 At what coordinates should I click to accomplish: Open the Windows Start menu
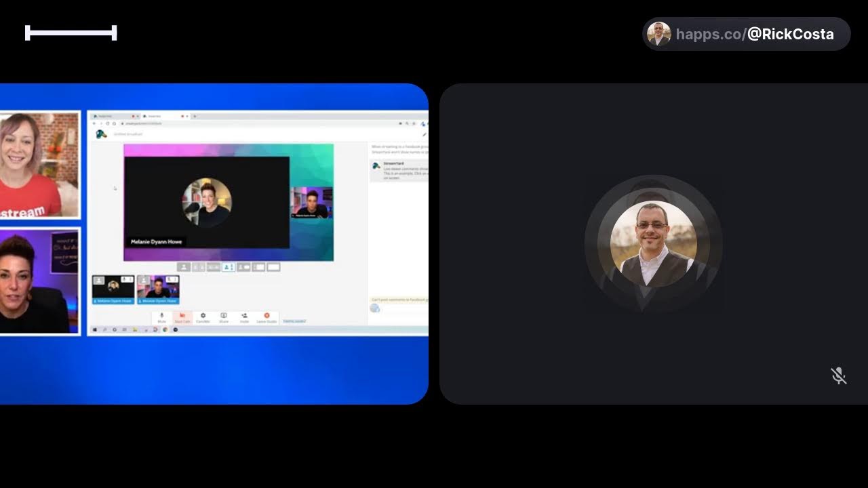coord(95,330)
